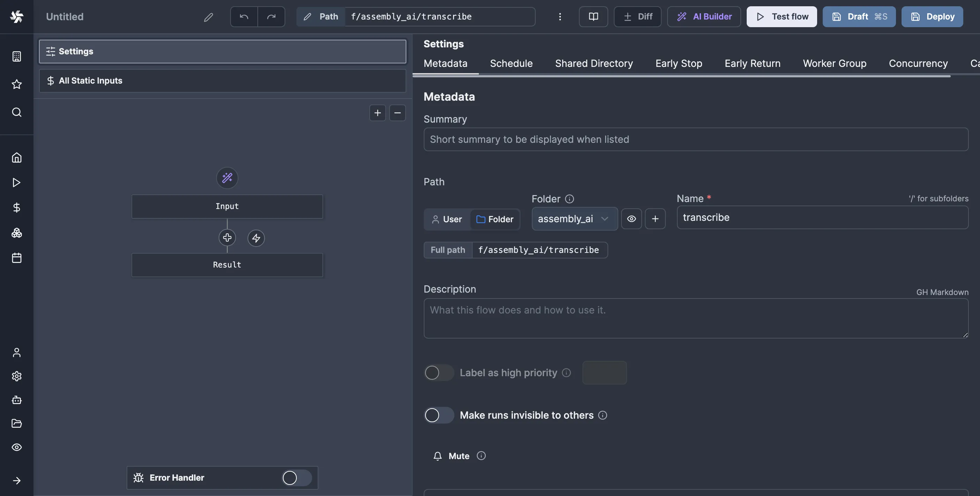980x496 pixels.
Task: Click the redo arrow icon
Action: coord(271,17)
